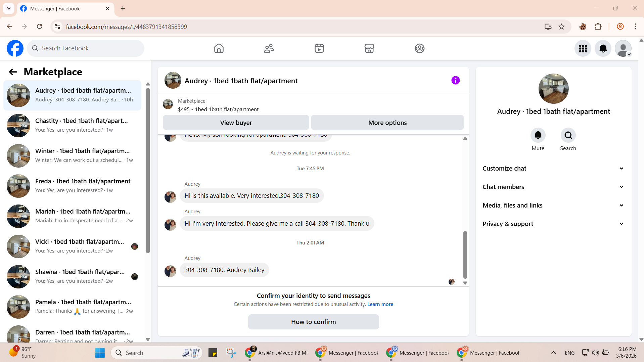Open Chrome three-dot menu
This screenshot has height=362, width=644.
pos(635,27)
